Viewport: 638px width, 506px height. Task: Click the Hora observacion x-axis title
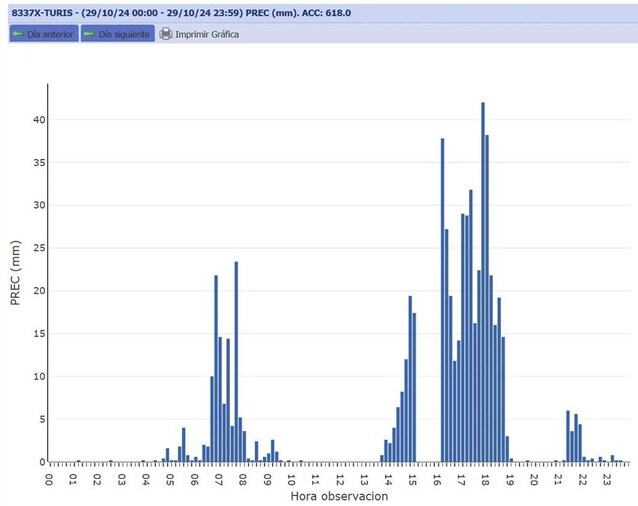[x=339, y=496]
